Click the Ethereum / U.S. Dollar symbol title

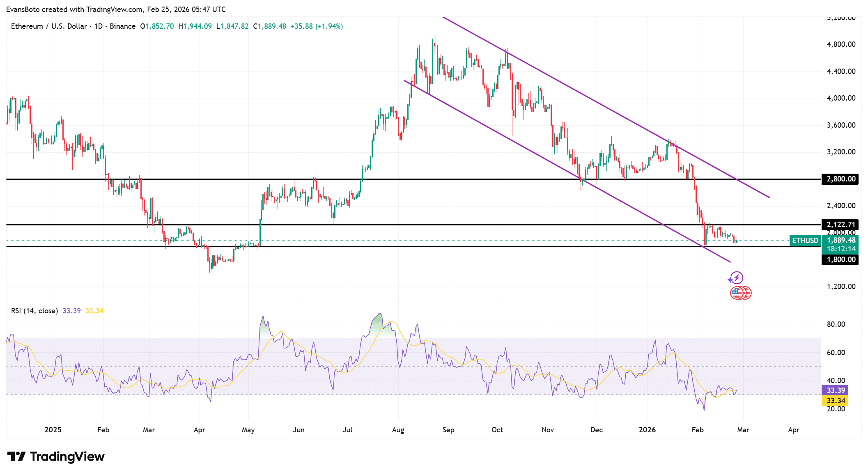tap(49, 26)
